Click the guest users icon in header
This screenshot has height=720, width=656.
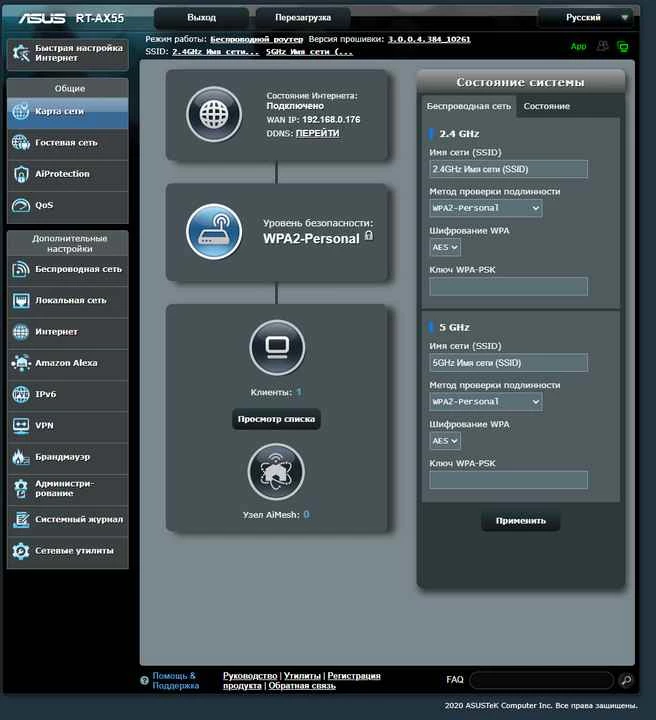tap(602, 46)
